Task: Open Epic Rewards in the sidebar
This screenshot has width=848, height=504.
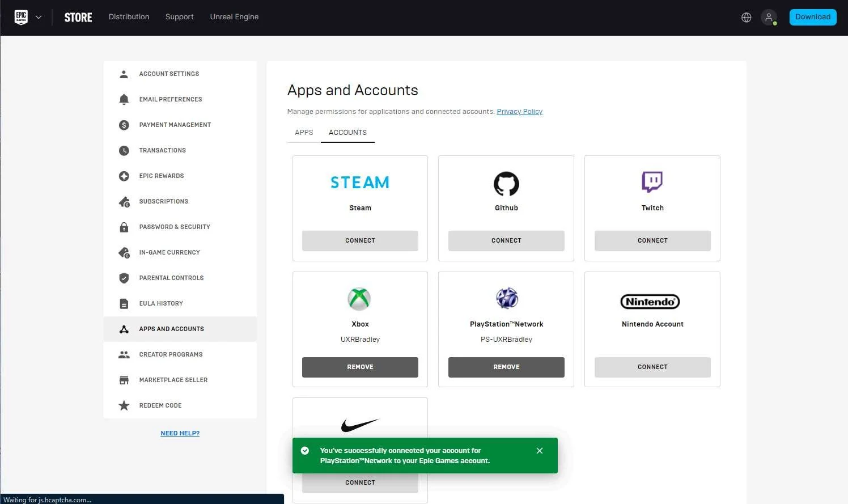Action: 180,176
